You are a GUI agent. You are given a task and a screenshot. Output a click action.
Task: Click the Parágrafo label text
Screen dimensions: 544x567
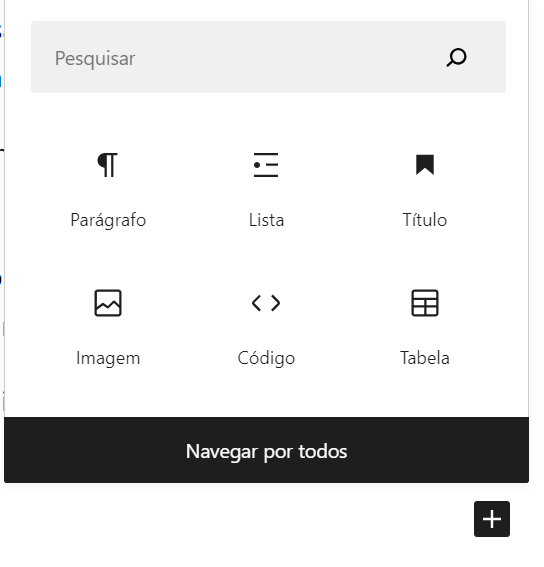(108, 220)
